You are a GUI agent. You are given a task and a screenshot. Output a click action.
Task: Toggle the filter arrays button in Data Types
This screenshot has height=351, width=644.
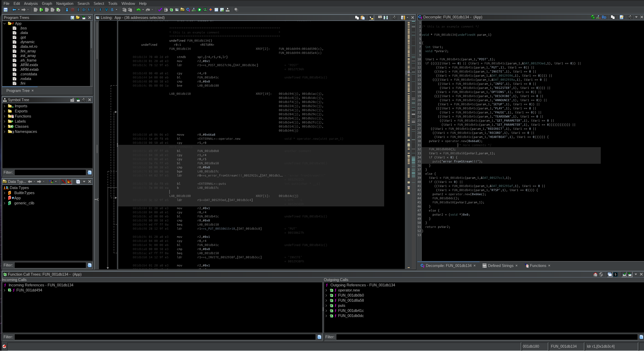tap(64, 182)
